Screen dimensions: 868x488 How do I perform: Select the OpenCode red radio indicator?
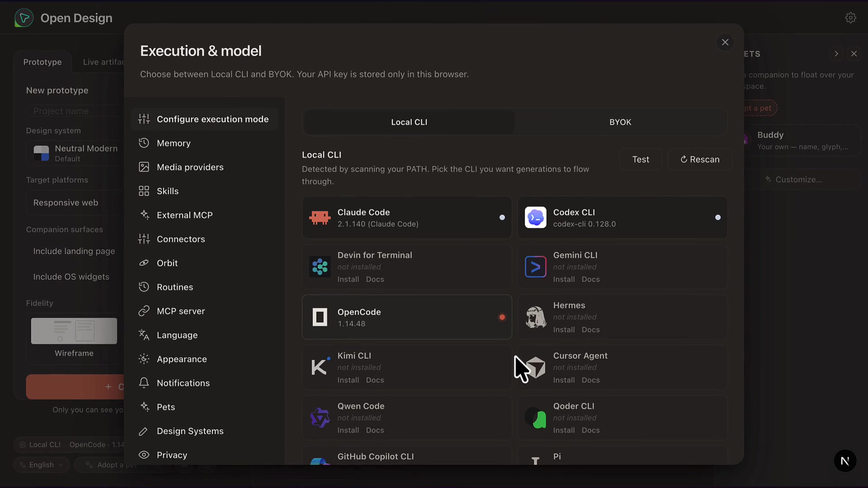(x=502, y=317)
